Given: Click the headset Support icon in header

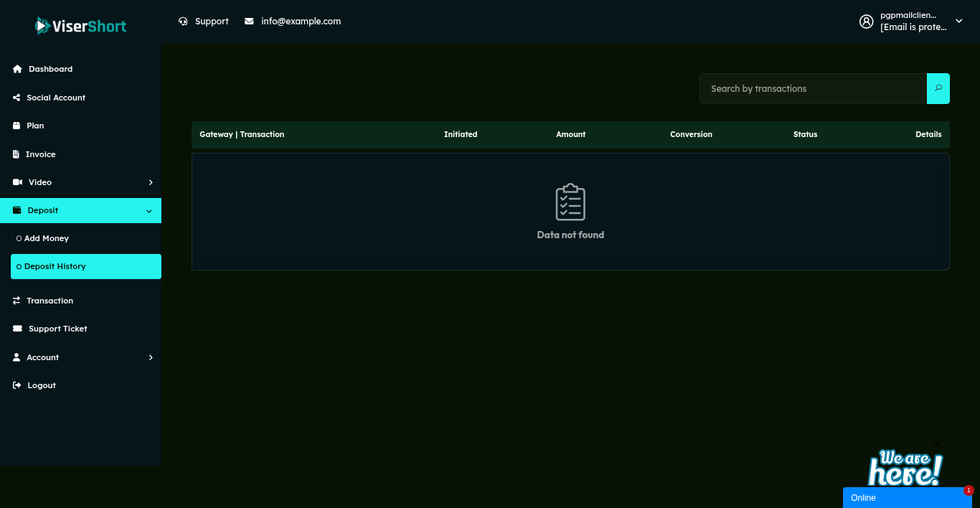Looking at the screenshot, I should point(184,22).
